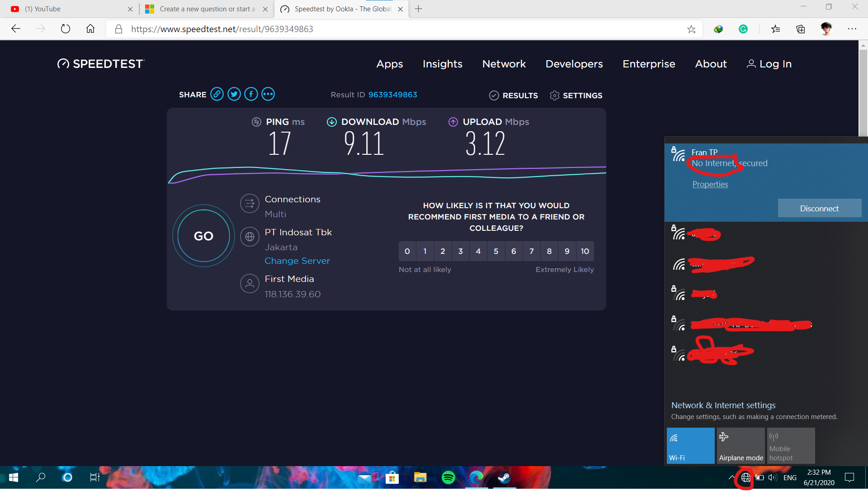Open Results page
Screen dimensions: 868x491
(x=514, y=95)
